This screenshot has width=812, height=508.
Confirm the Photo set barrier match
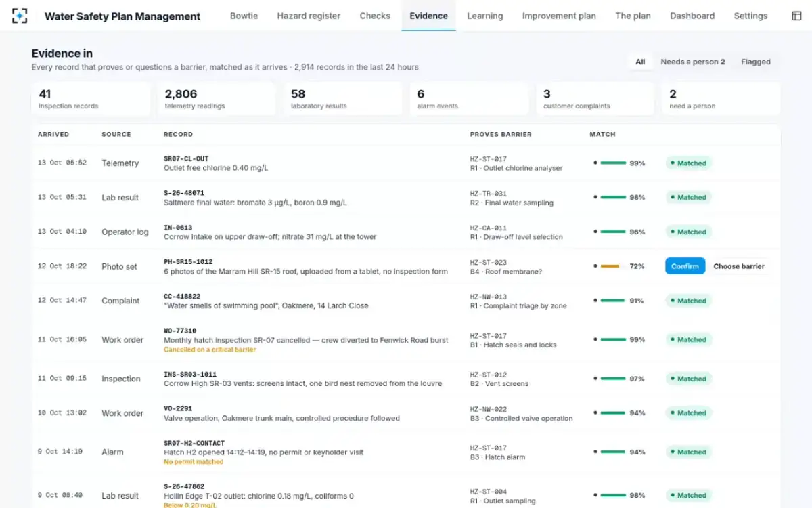685,266
